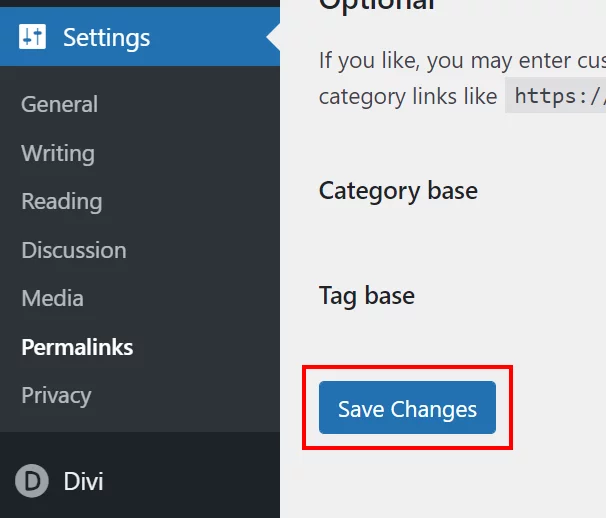Click the Optional section heading
The height and width of the screenshot is (518, 606).
(x=377, y=5)
